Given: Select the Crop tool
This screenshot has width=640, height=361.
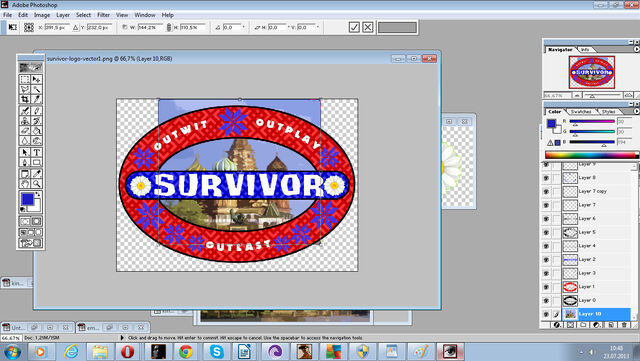Looking at the screenshot, I should (x=25, y=99).
